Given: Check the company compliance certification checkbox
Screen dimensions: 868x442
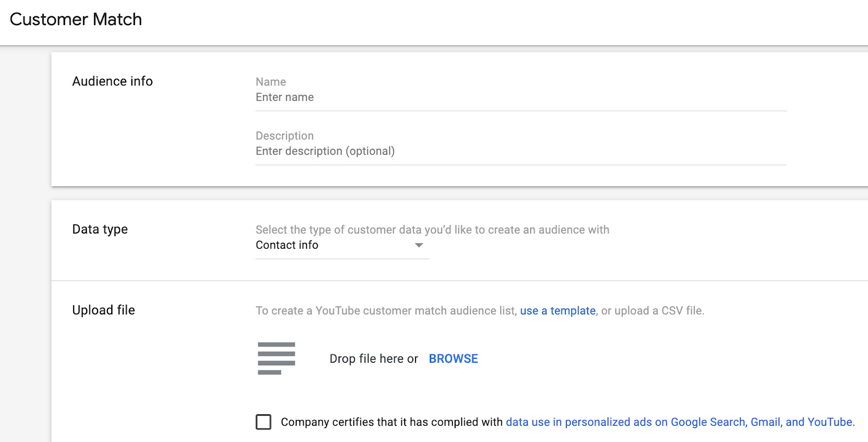Looking at the screenshot, I should coord(264,422).
